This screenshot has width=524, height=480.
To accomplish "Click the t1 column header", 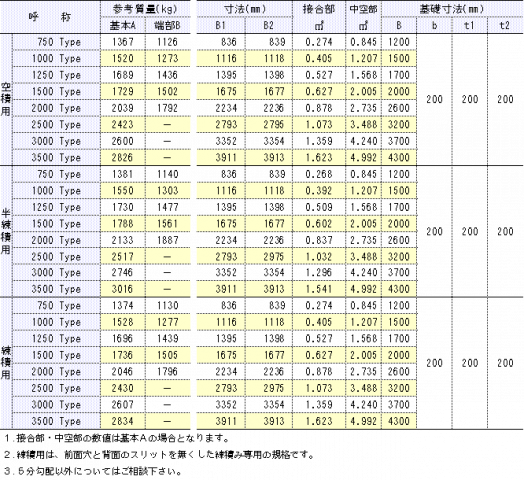I will (x=470, y=25).
